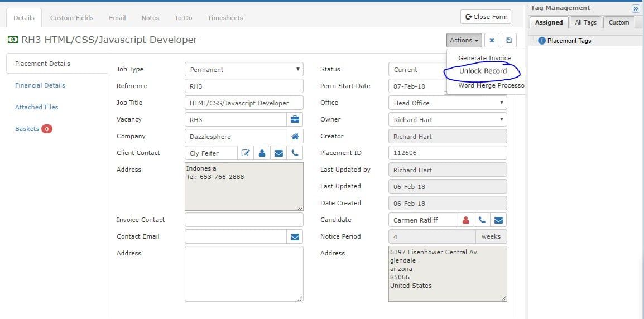Click the Placement Tags info icon
644x319 pixels.
[542, 41]
